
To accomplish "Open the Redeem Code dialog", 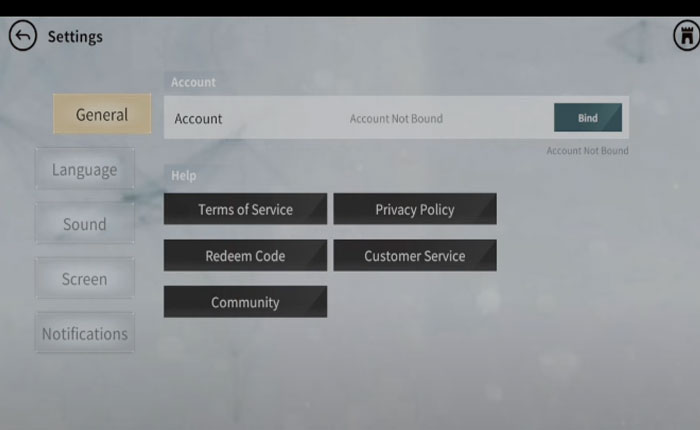I will (x=245, y=256).
